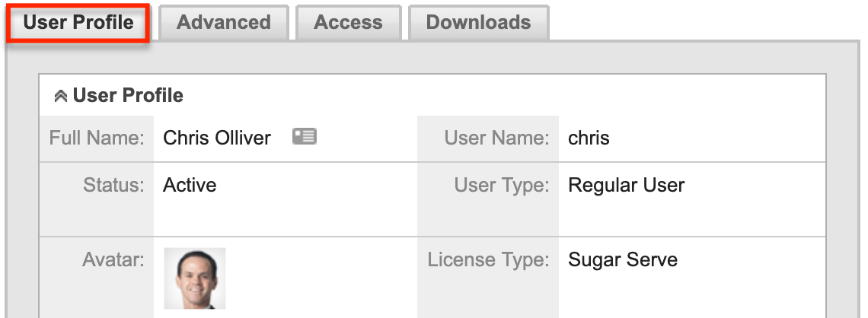868x318 pixels.
Task: Select the name Chris Olliver
Action: tap(217, 138)
